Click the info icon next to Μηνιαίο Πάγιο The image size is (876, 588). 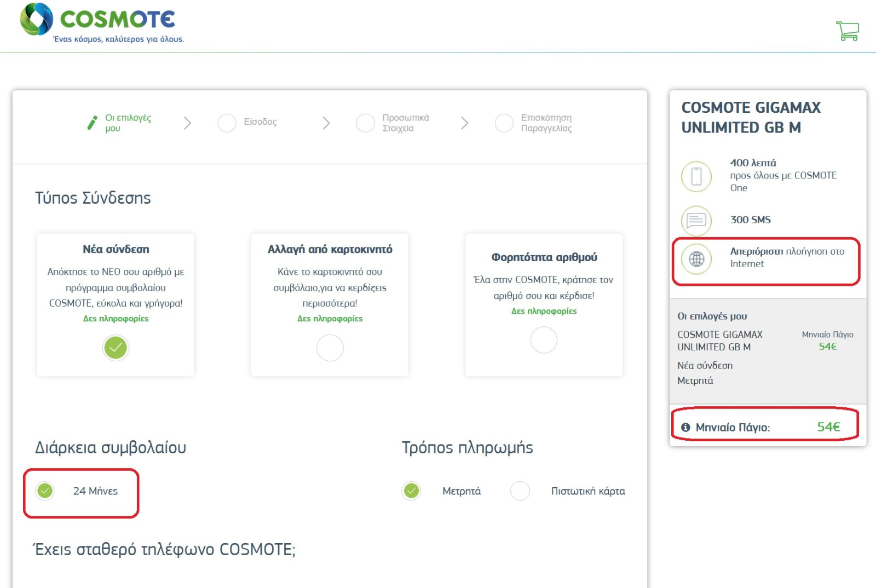coord(685,428)
